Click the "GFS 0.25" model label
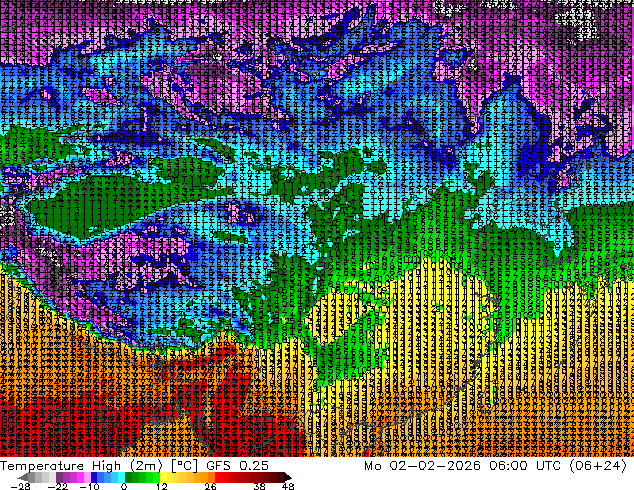 (237, 466)
